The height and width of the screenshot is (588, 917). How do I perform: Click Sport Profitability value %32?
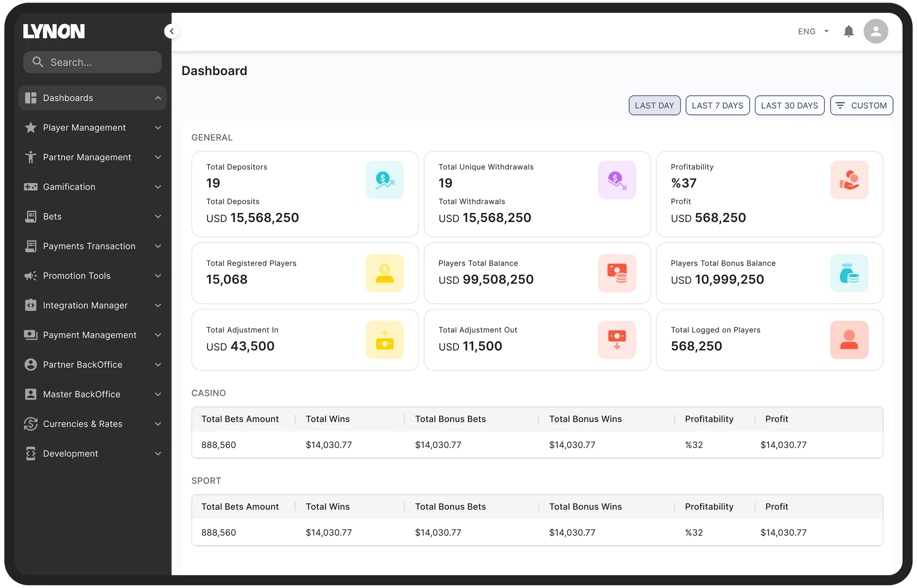tap(694, 533)
